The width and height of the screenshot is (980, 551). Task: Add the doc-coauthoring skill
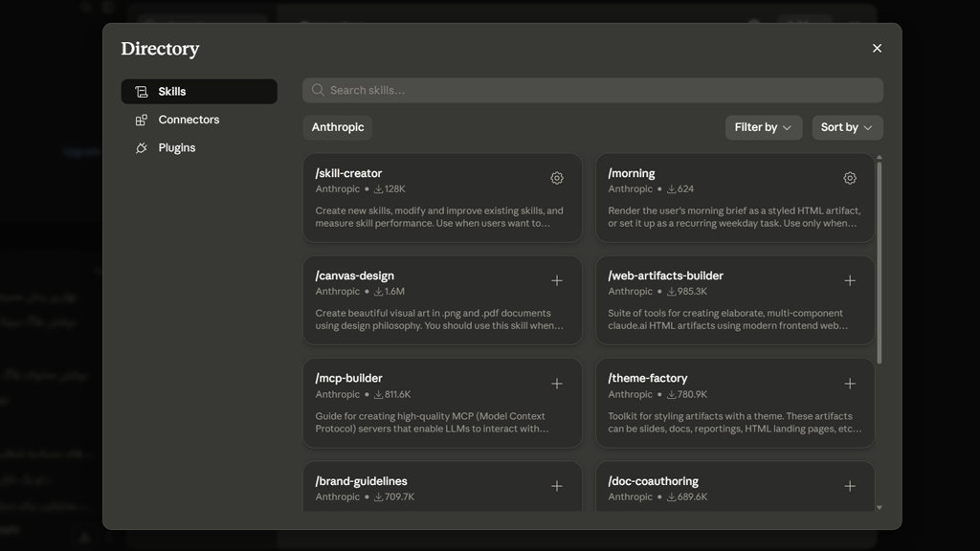pos(850,486)
